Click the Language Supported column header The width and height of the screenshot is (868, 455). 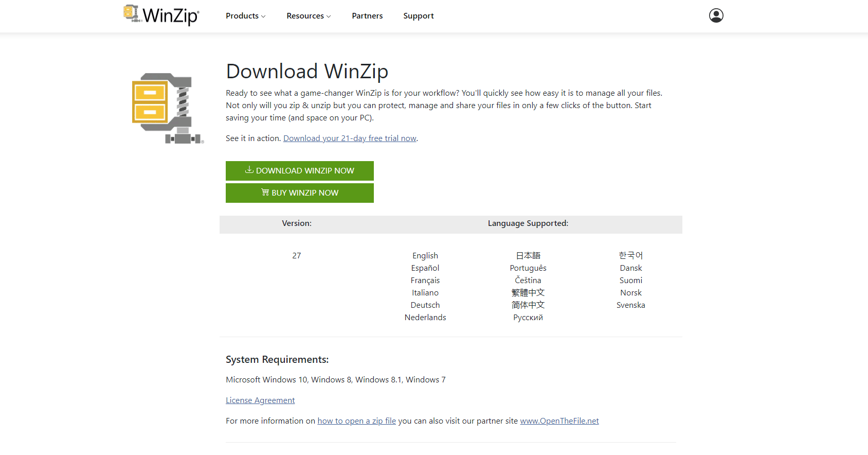528,223
